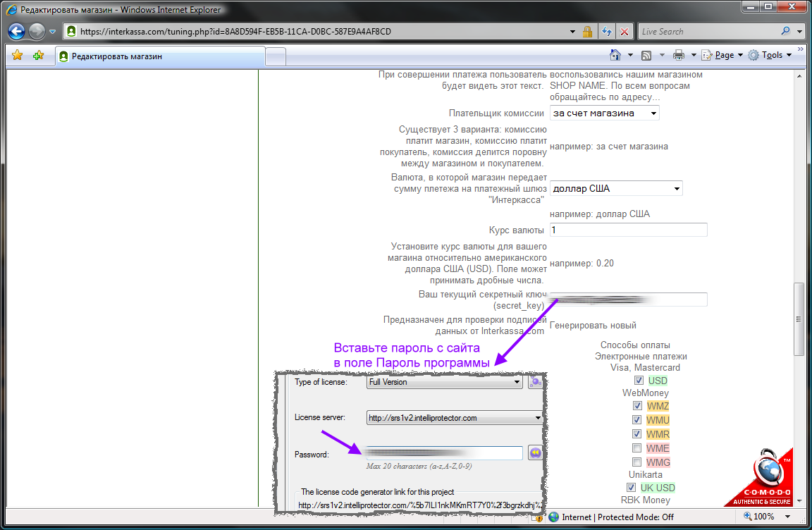Toggle the WMR checkbox

637,433
